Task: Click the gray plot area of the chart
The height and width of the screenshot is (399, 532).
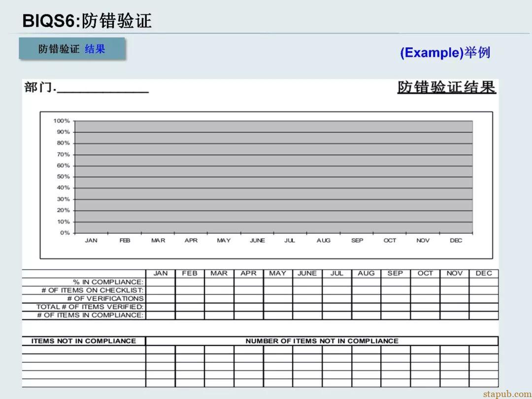Action: point(273,177)
